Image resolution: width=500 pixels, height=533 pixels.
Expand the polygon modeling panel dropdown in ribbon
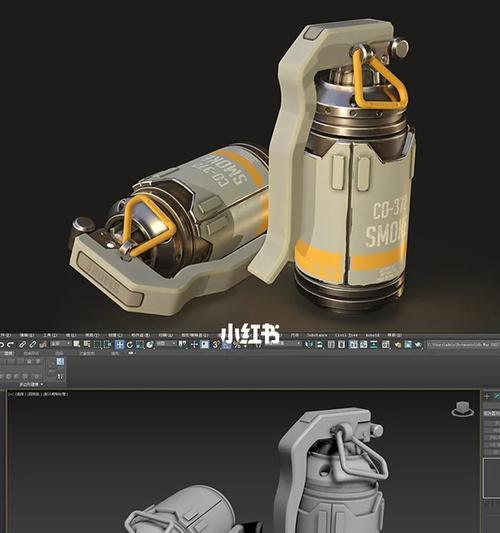pos(31,384)
